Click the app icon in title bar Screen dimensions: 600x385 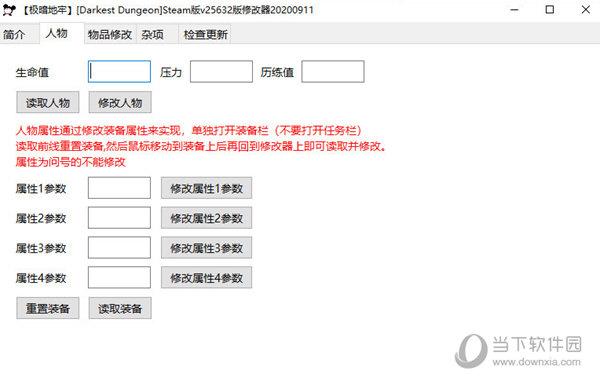click(x=9, y=10)
